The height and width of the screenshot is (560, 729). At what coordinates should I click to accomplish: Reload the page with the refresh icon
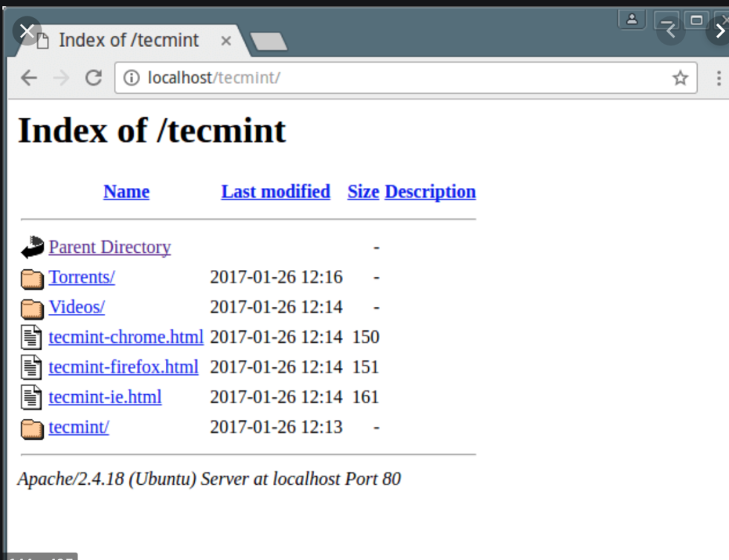[x=93, y=77]
